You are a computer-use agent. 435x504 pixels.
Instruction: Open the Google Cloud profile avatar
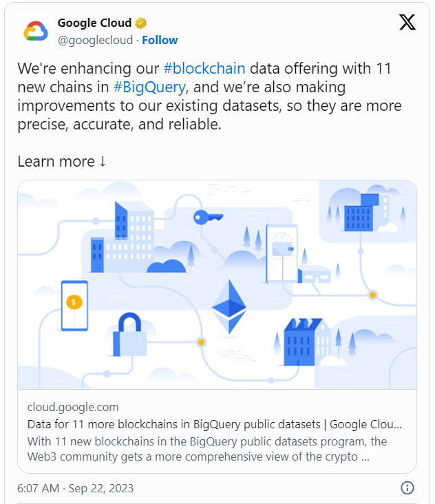(x=36, y=31)
